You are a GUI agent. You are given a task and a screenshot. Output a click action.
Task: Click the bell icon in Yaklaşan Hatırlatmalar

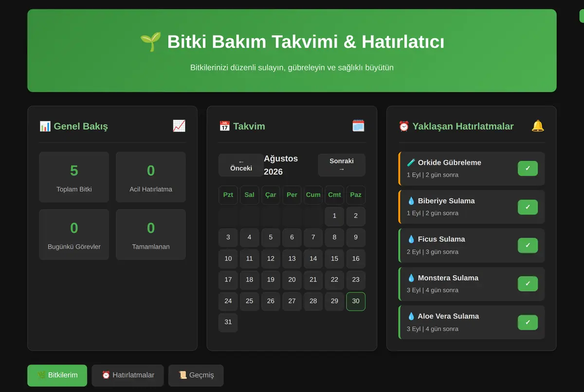point(538,126)
